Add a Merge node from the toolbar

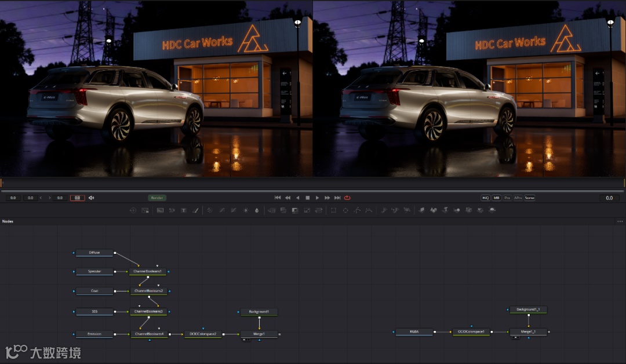(x=271, y=210)
